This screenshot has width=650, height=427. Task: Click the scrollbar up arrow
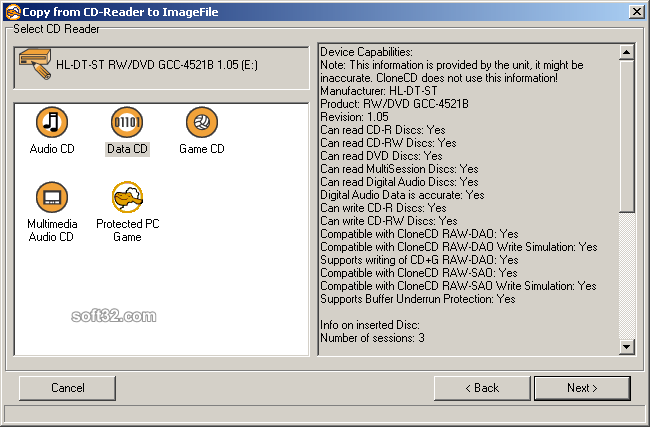point(626,52)
